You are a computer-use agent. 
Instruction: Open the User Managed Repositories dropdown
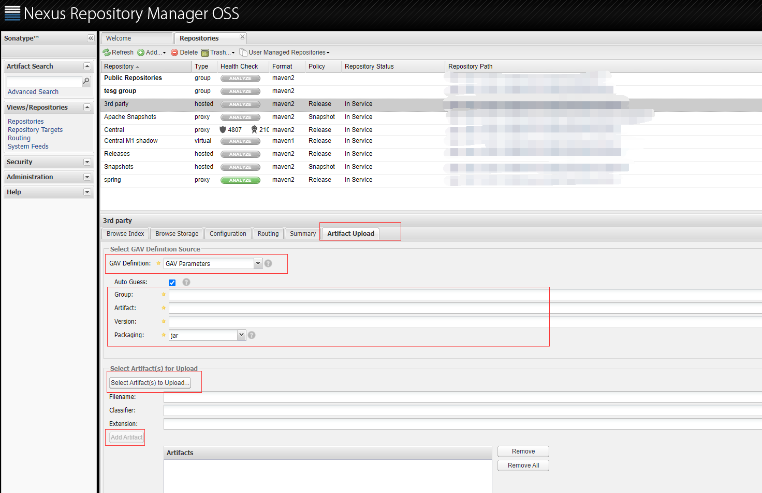coord(284,53)
